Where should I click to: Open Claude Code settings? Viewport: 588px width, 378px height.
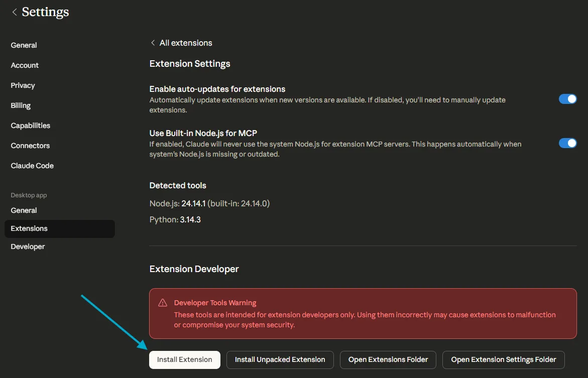(x=32, y=165)
